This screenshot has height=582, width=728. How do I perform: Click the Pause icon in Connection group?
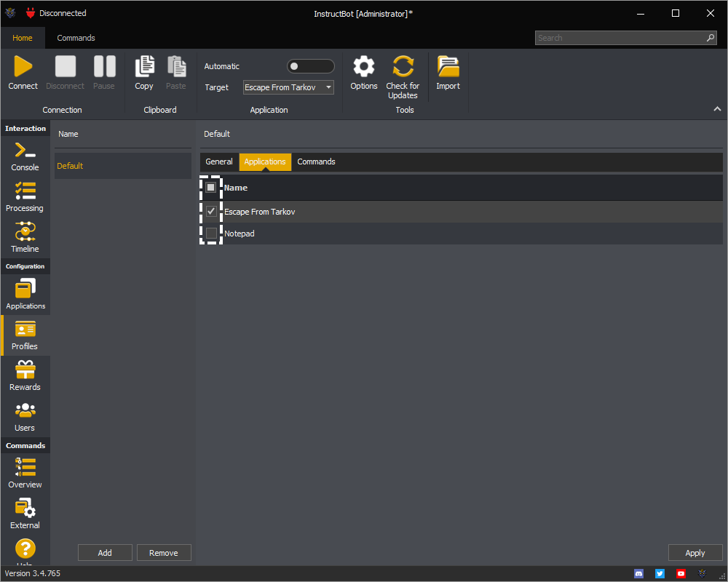pos(104,66)
